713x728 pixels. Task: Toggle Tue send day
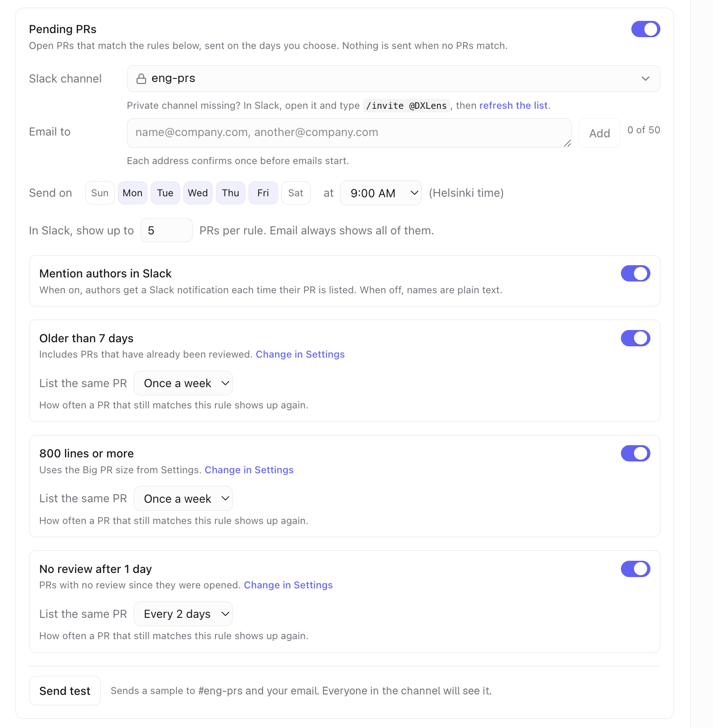[165, 193]
